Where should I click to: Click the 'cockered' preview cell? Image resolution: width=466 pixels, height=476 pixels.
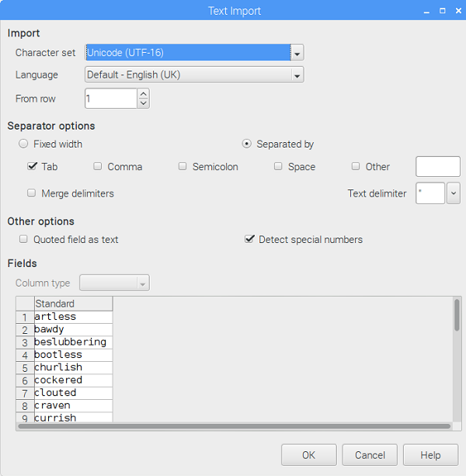(x=74, y=380)
